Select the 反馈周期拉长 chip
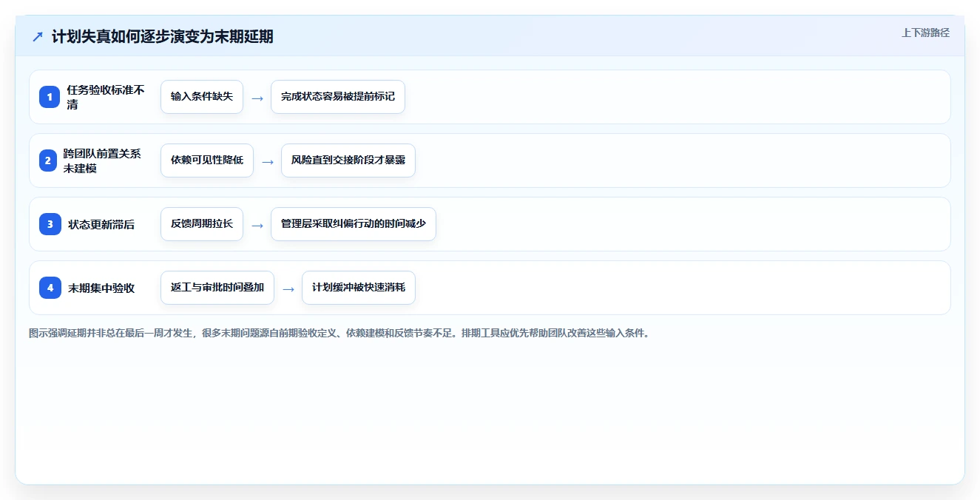 [202, 224]
